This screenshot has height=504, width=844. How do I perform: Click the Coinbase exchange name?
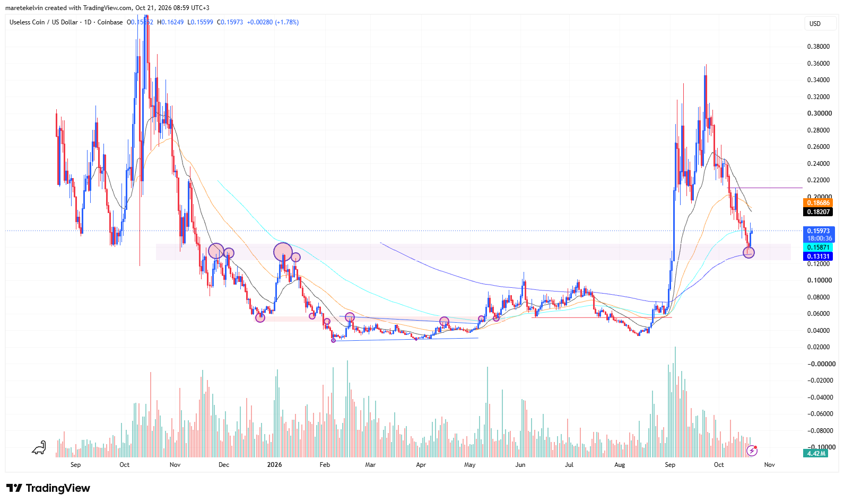click(x=110, y=22)
